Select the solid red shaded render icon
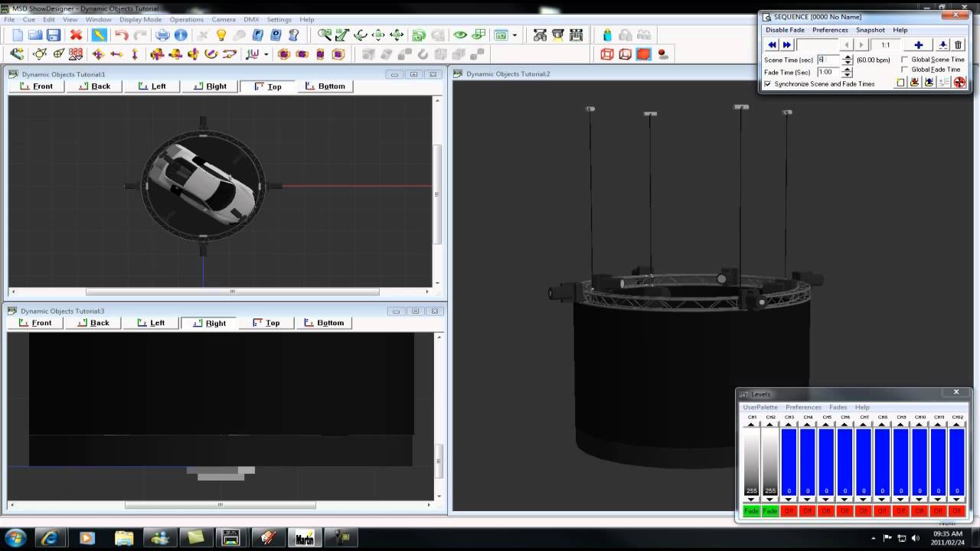 [644, 54]
